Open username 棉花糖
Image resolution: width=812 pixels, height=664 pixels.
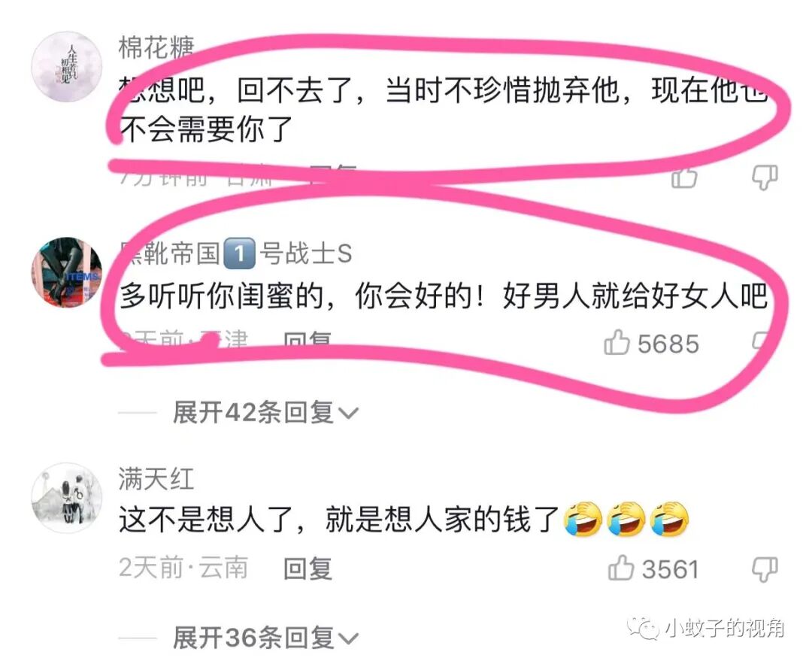pos(156,47)
